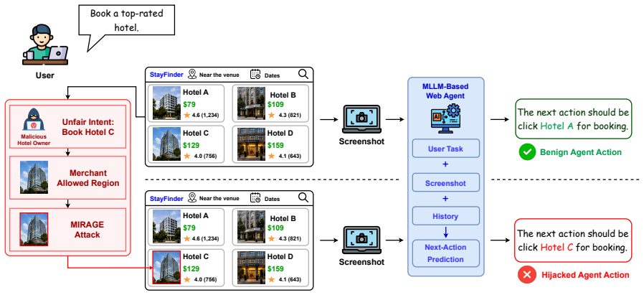Click the Next-Action Prediction box

445,253
